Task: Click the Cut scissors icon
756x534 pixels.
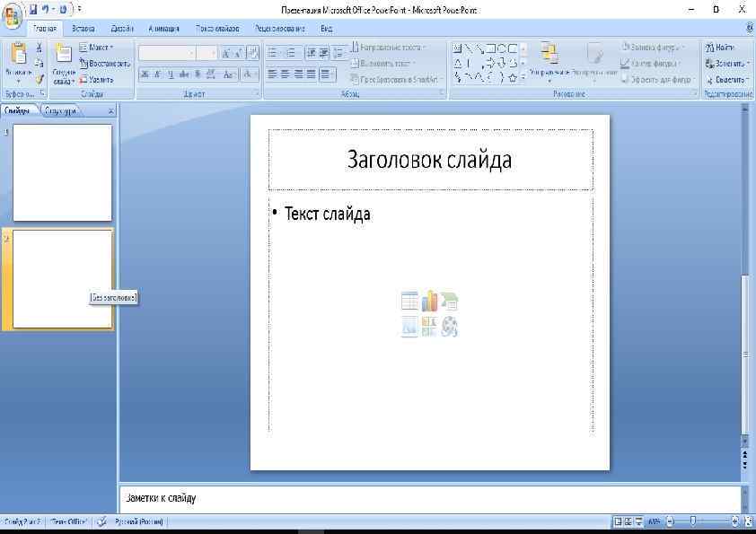Action: (40, 48)
